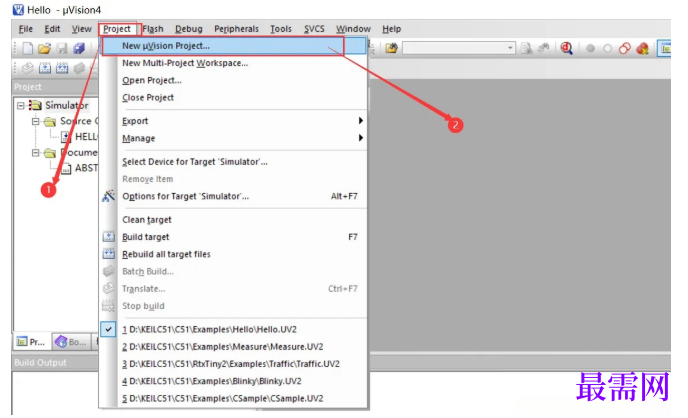The width and height of the screenshot is (688, 418).
Task: Click the Options for Target wand icon
Action: pos(108,196)
